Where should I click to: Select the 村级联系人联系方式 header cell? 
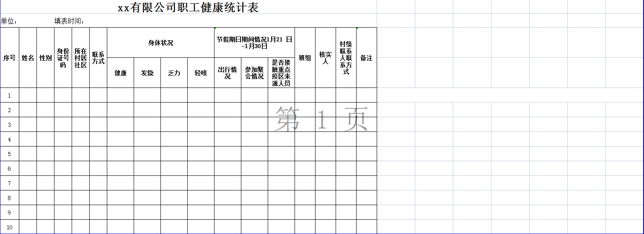tap(346, 58)
